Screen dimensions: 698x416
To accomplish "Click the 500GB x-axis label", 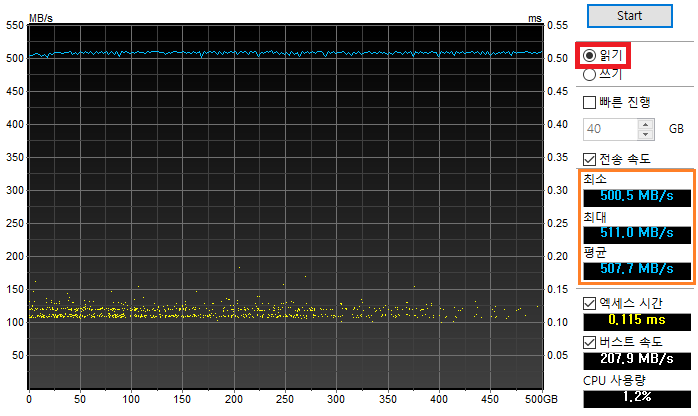I will 541,399.
